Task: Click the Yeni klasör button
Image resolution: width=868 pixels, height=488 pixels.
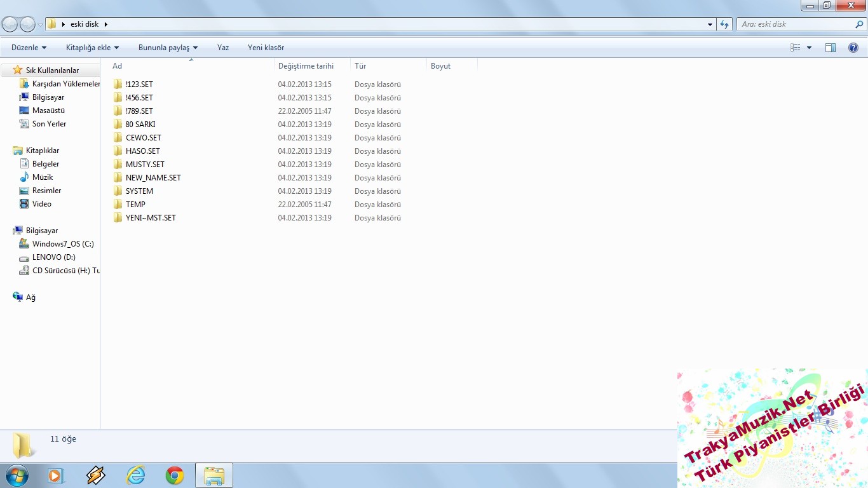Action: 266,48
